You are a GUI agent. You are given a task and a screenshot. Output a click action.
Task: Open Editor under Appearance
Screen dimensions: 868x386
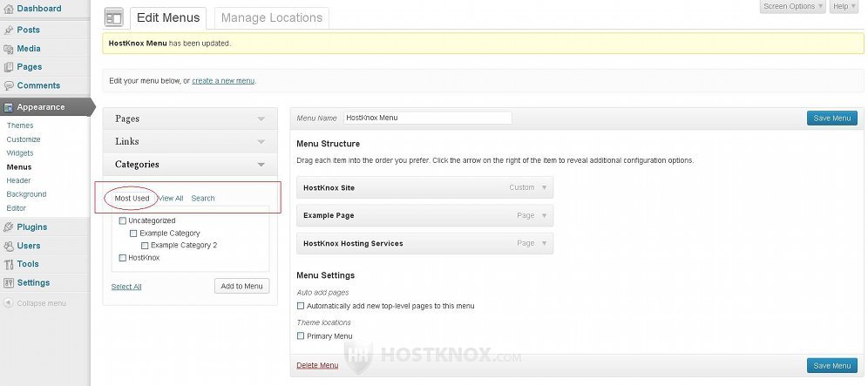pyautogui.click(x=17, y=208)
